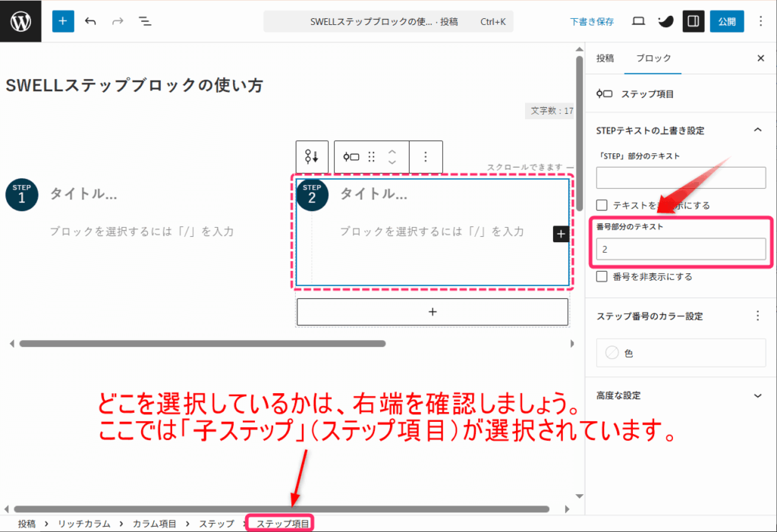This screenshot has width=777, height=532.
Task: Toggle the settings sidebar panel icon
Action: tap(692, 21)
